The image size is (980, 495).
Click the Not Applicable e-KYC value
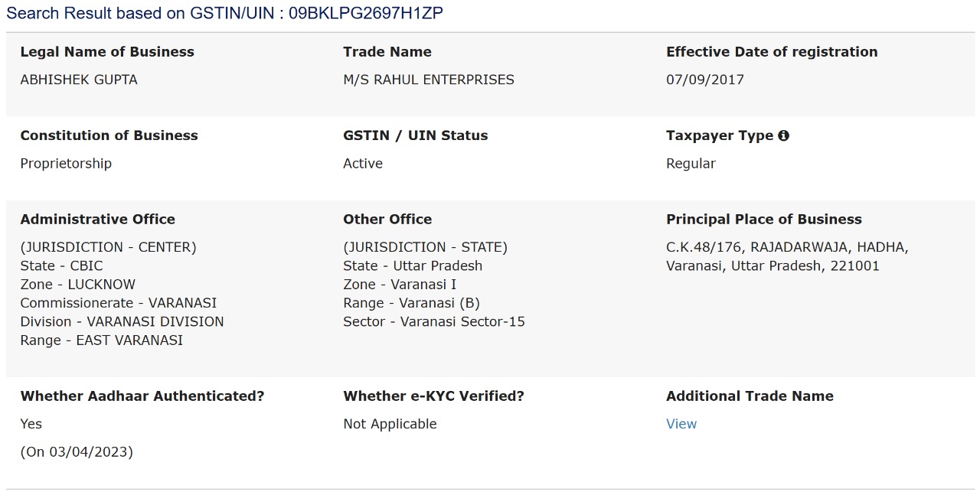coord(390,424)
